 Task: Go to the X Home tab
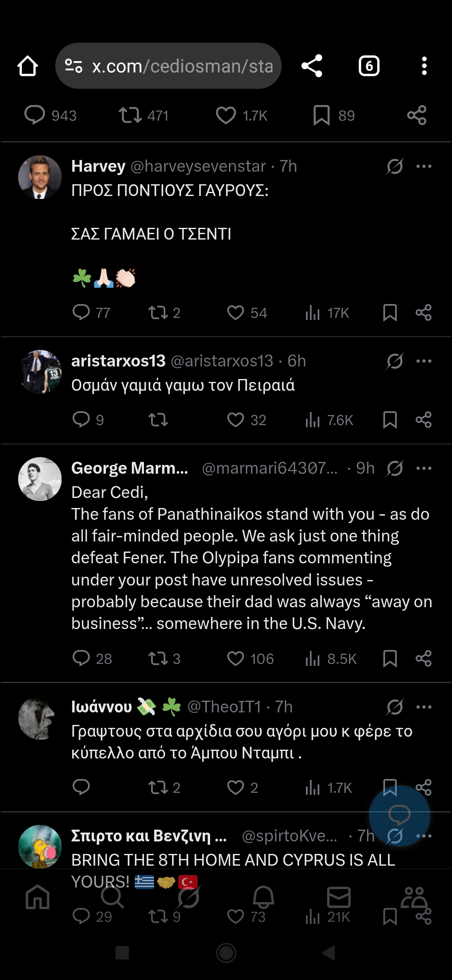(x=38, y=897)
